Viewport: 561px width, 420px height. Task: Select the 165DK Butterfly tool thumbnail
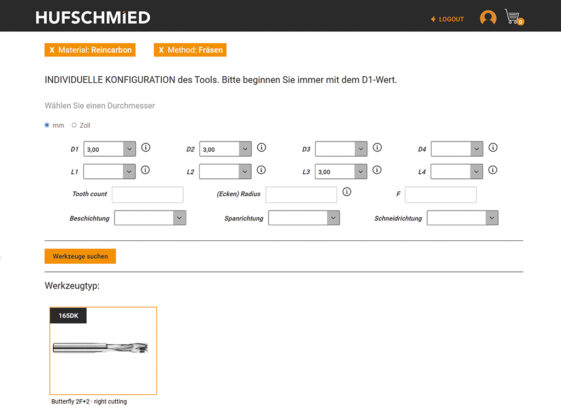103,351
